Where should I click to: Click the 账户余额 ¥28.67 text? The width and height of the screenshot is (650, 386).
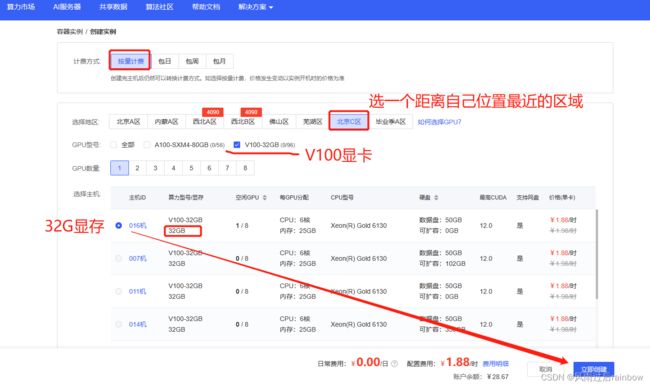(481, 377)
